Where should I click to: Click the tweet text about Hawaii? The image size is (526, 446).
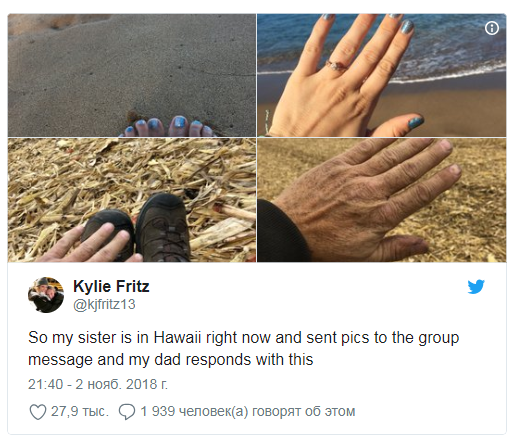pos(244,348)
